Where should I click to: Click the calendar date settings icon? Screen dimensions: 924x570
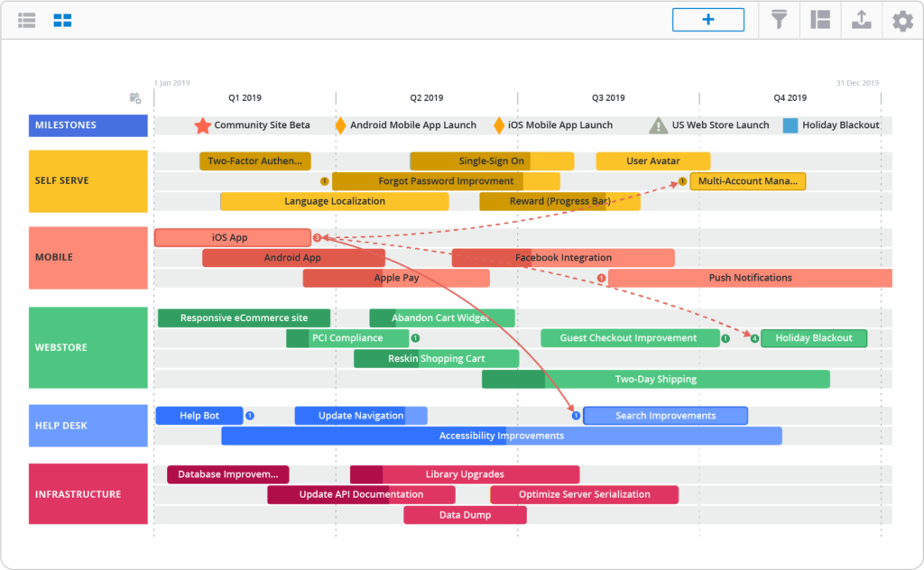pos(135,97)
